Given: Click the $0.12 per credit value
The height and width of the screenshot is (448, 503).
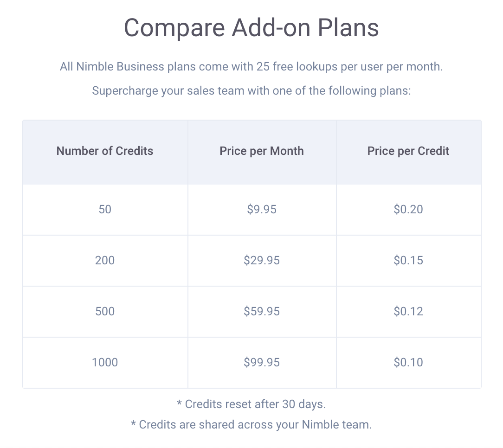Looking at the screenshot, I should pyautogui.click(x=408, y=312).
